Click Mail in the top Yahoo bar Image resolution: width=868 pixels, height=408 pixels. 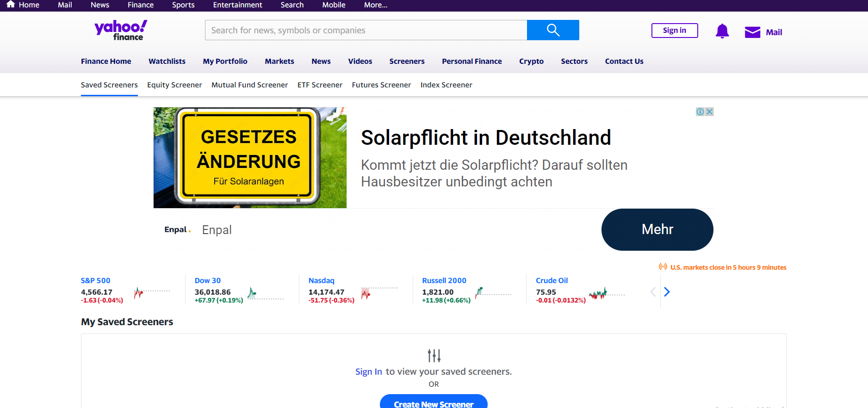(65, 5)
